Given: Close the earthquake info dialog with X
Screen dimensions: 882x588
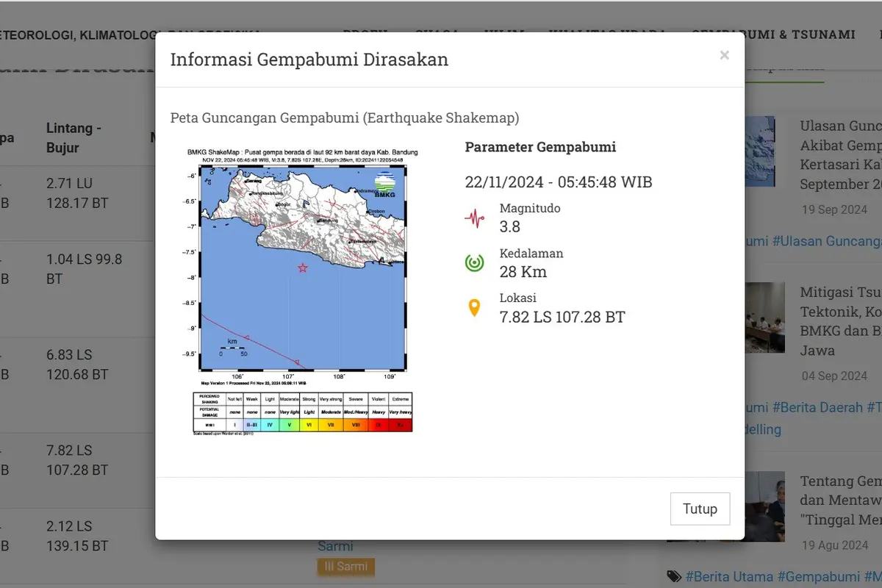Looking at the screenshot, I should [x=724, y=55].
